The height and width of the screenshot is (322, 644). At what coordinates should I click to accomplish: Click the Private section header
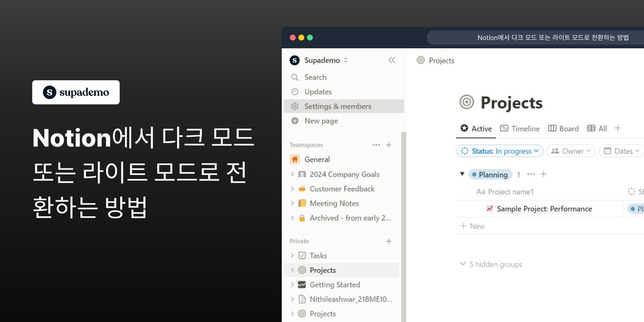(x=299, y=241)
